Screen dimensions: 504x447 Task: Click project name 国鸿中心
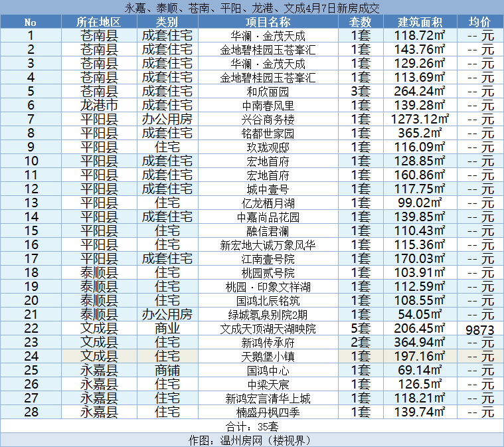click(268, 371)
